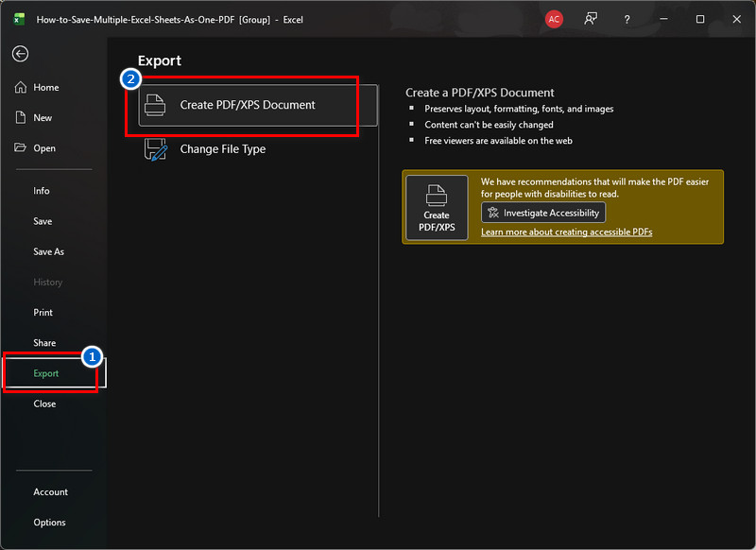
Task: Click 'Content can't be easily changed' text
Action: 489,125
